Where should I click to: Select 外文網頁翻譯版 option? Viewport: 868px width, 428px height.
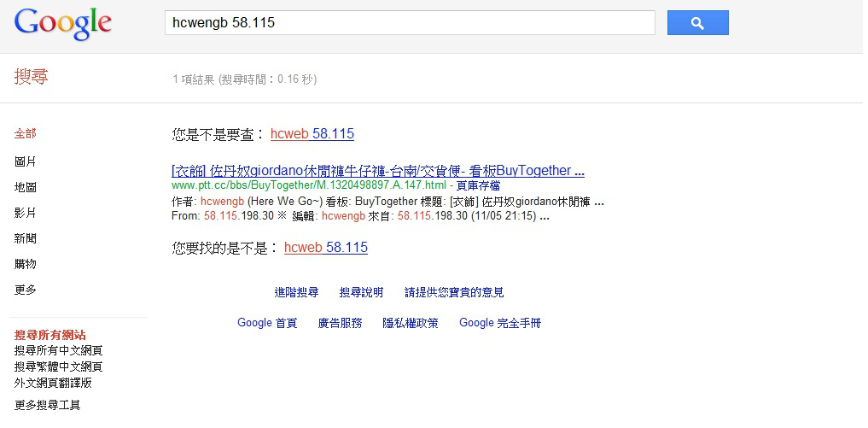(x=53, y=383)
